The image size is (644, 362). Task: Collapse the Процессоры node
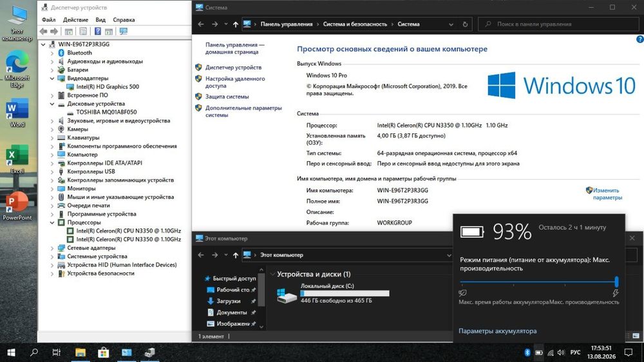pos(52,223)
